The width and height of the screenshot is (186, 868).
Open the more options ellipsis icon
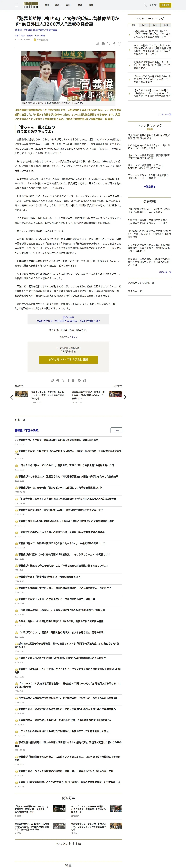pyautogui.click(x=120, y=44)
